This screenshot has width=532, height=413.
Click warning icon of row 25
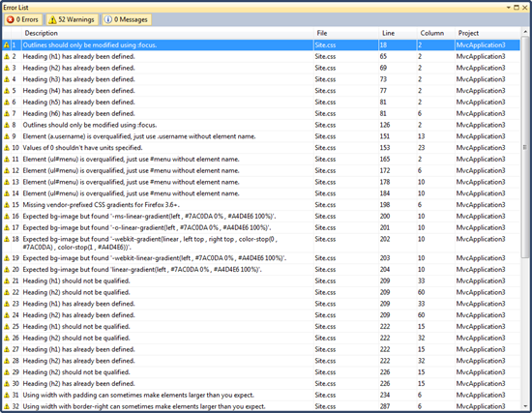7,327
